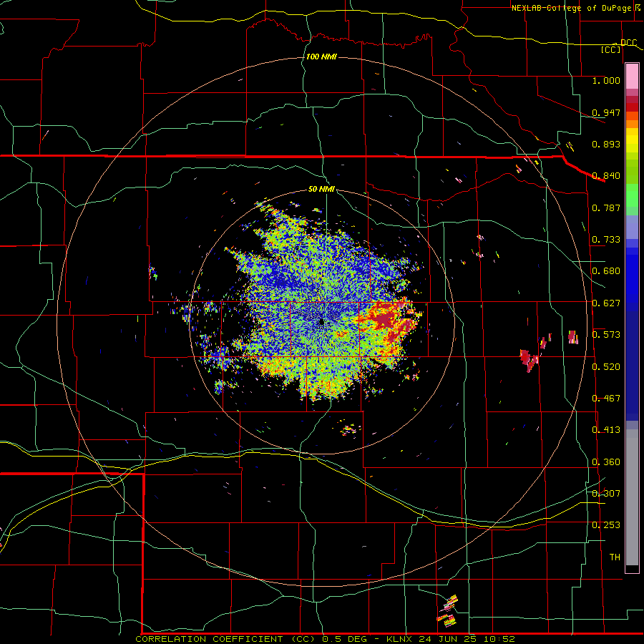Click the 0.413 scale value
This screenshot has width=644, height=644.
pos(606,429)
